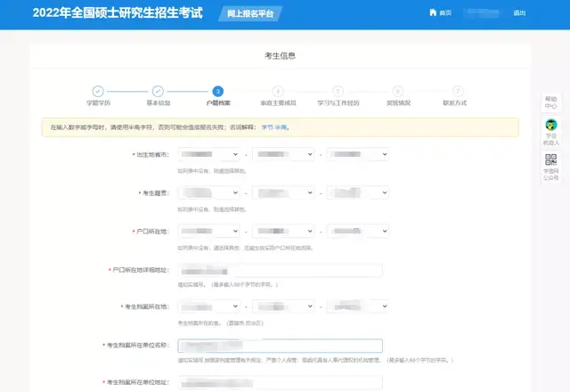Click step 2 checkmark circle 基本信息
Image resolution: width=570 pixels, height=392 pixels.
pos(158,91)
